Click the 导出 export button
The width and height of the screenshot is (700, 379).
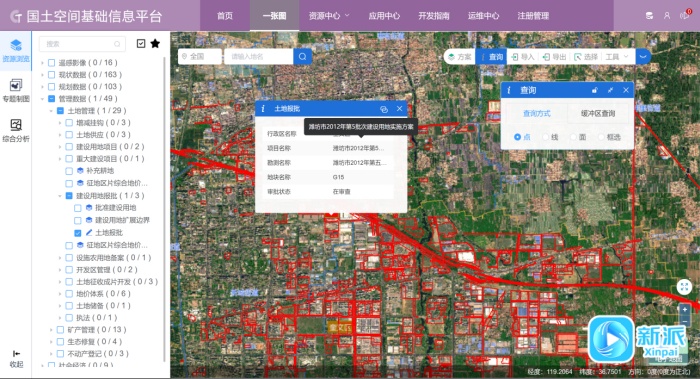[554, 57]
